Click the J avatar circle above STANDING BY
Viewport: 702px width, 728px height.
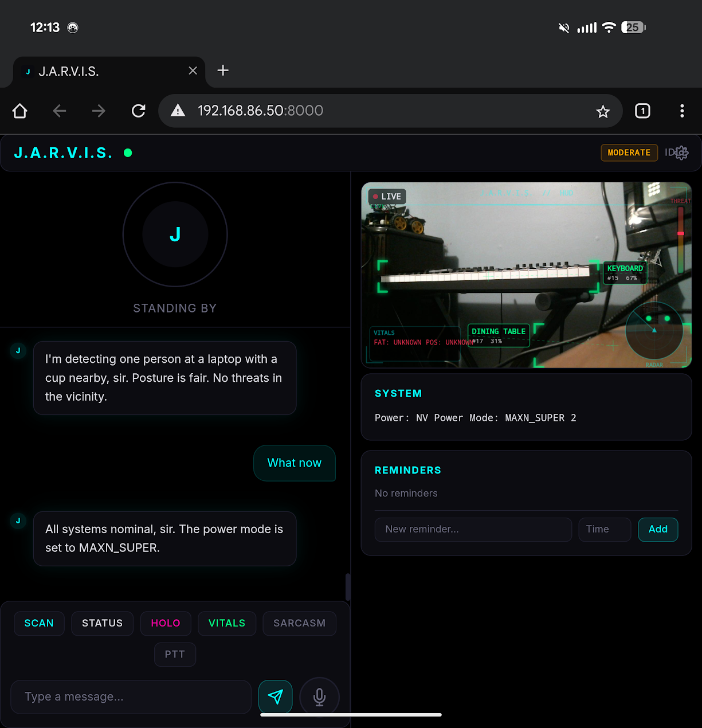pos(175,234)
